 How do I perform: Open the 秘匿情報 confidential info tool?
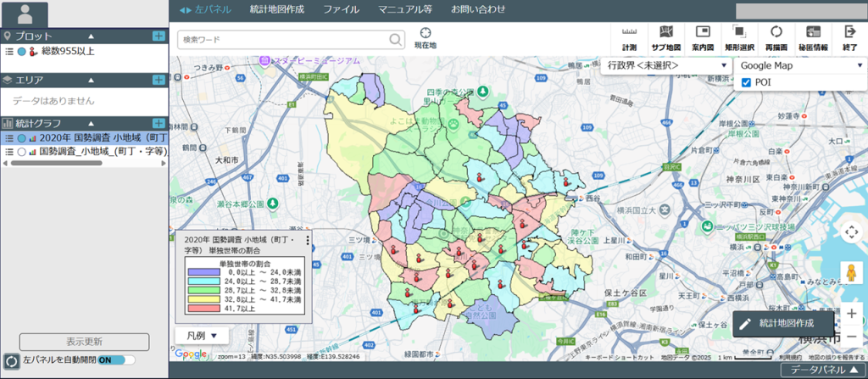click(x=813, y=37)
